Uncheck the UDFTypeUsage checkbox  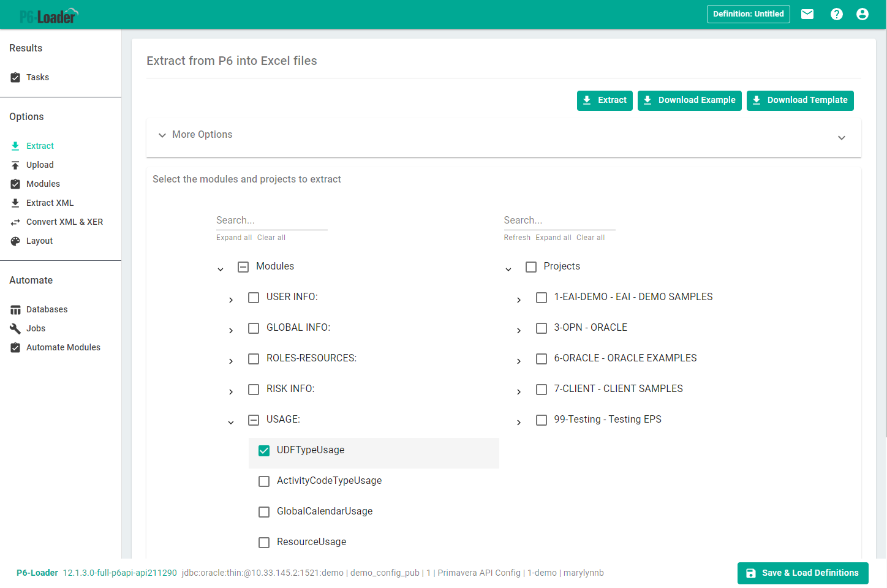point(264,451)
